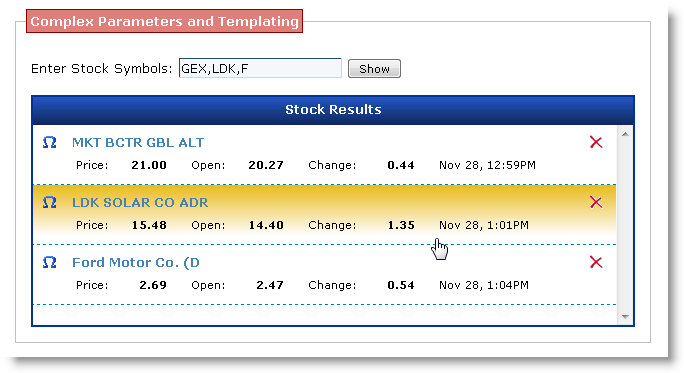The width and height of the screenshot is (684, 373).
Task: Open the LDK SOLAR CO ADR link
Action: pyautogui.click(x=140, y=202)
